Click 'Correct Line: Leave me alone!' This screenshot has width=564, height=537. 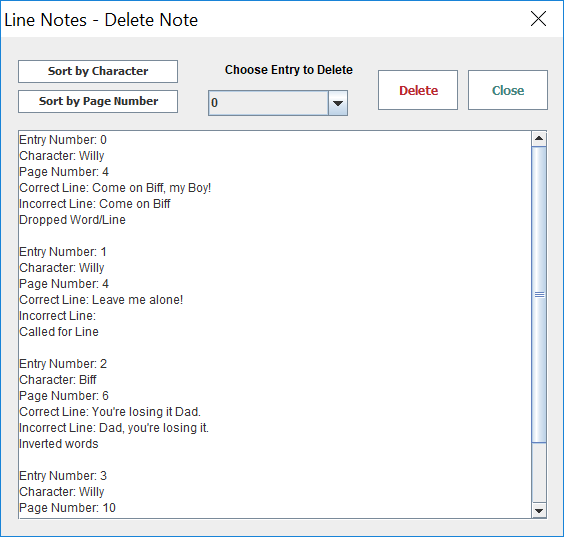101,300
